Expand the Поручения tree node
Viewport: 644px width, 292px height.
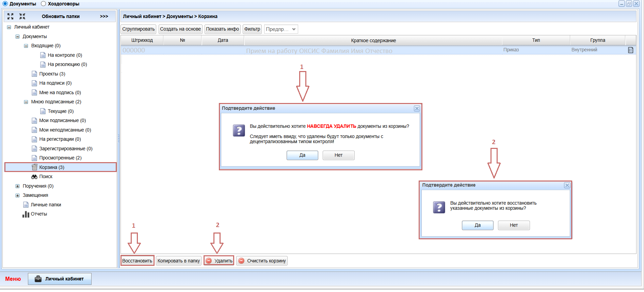click(17, 186)
